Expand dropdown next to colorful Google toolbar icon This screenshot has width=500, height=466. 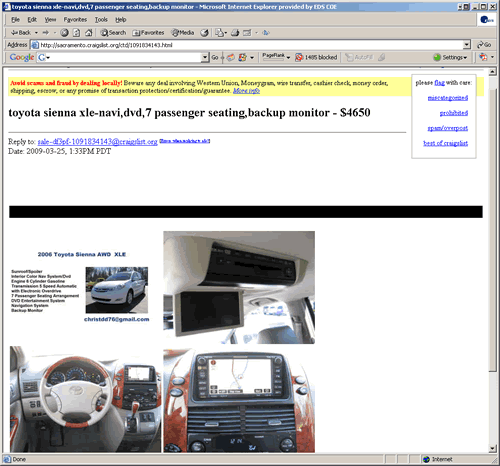click(x=252, y=57)
